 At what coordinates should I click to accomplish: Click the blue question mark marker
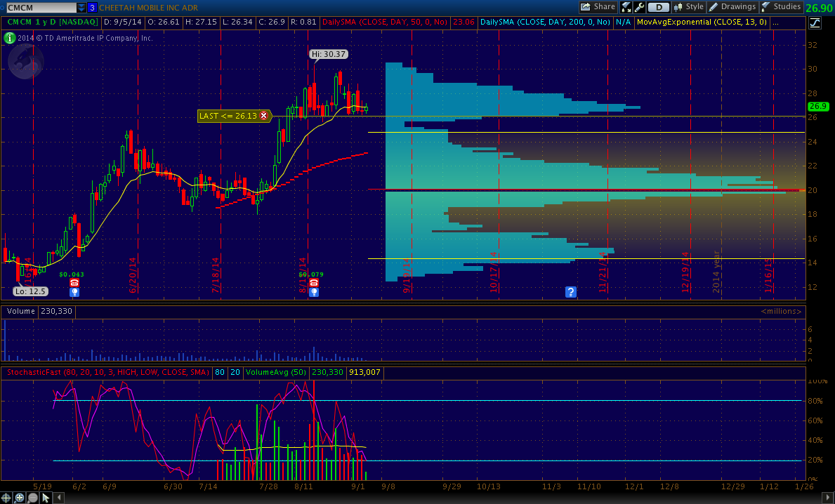point(571,292)
